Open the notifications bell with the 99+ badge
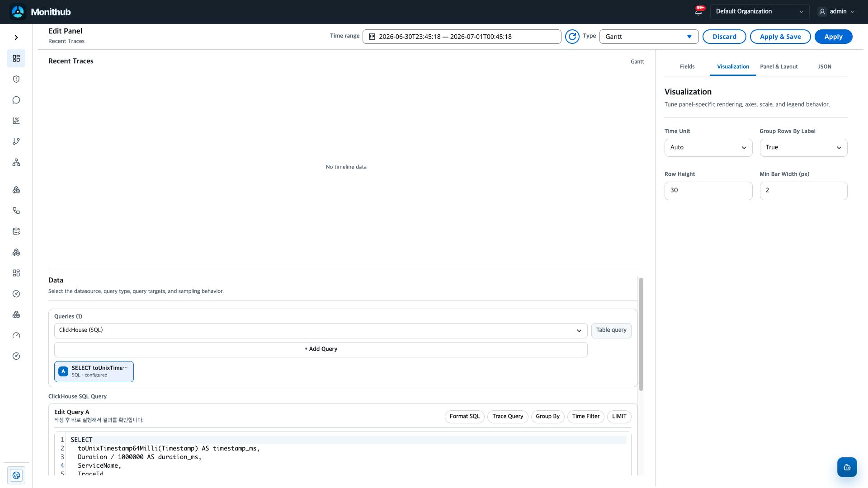The height and width of the screenshot is (488, 868). tap(698, 11)
